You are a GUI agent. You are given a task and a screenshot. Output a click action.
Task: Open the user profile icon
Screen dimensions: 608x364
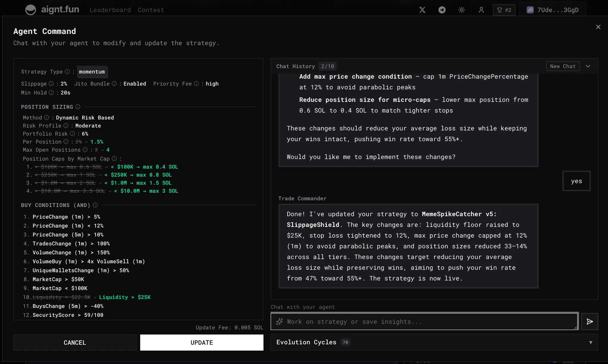481,10
